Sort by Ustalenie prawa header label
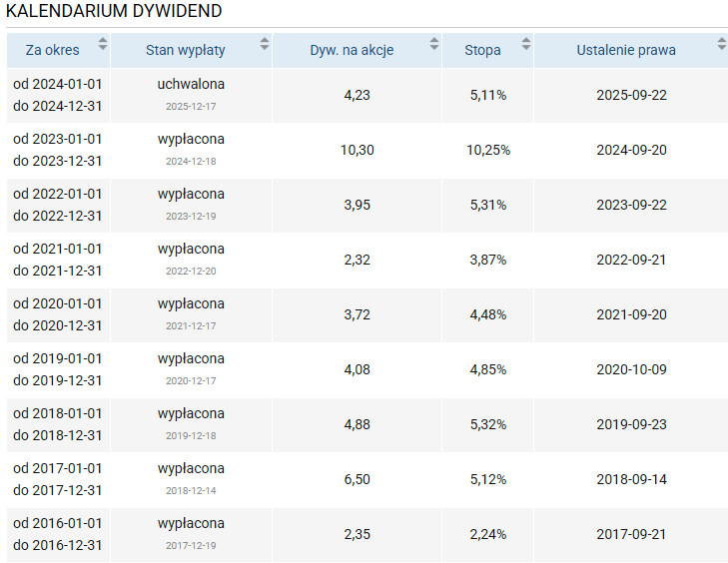 [625, 50]
